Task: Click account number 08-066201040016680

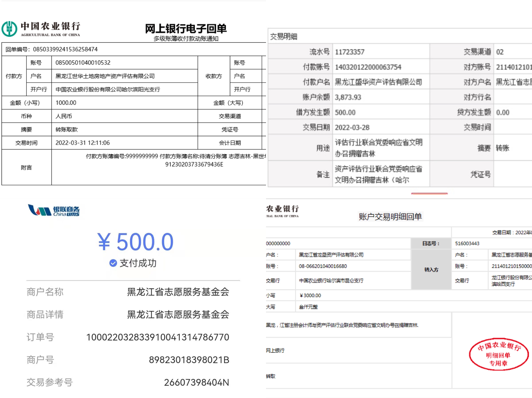Action: point(323,266)
